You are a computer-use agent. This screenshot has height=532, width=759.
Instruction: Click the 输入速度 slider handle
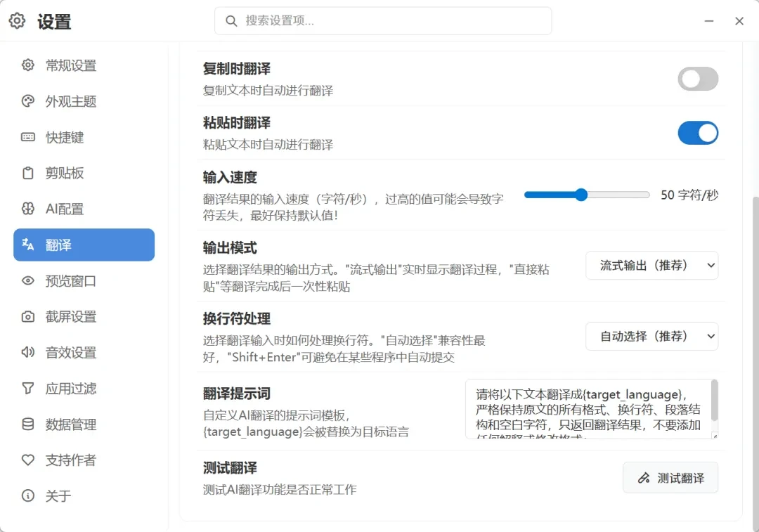(x=581, y=195)
